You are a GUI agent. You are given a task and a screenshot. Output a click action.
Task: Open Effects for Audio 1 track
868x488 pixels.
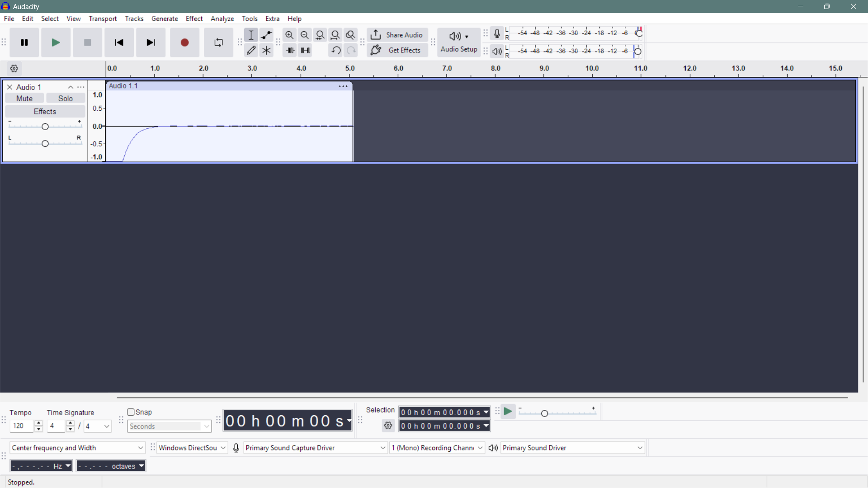point(45,112)
